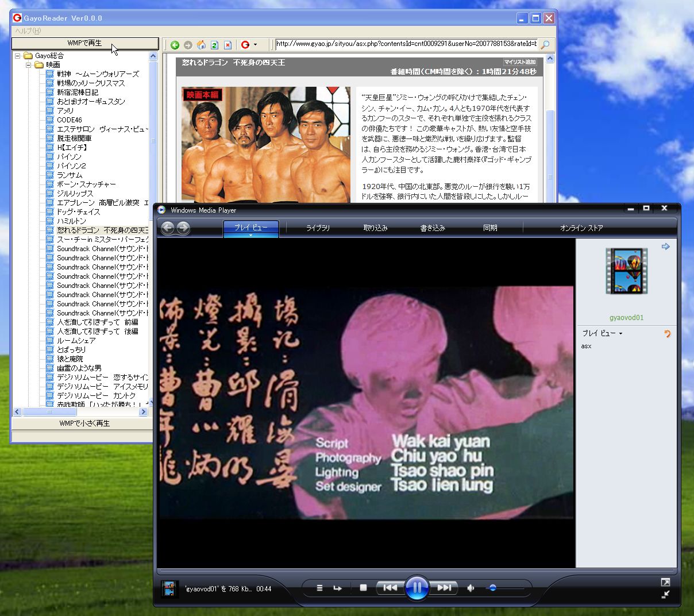Go back in GayoReader browser toolbar
The width and height of the screenshot is (694, 616).
(175, 45)
